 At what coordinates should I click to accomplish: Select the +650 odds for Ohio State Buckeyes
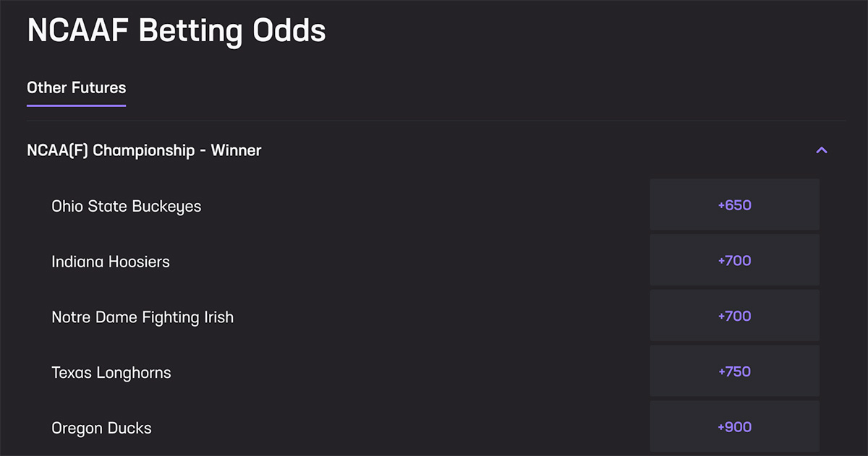[x=734, y=205]
